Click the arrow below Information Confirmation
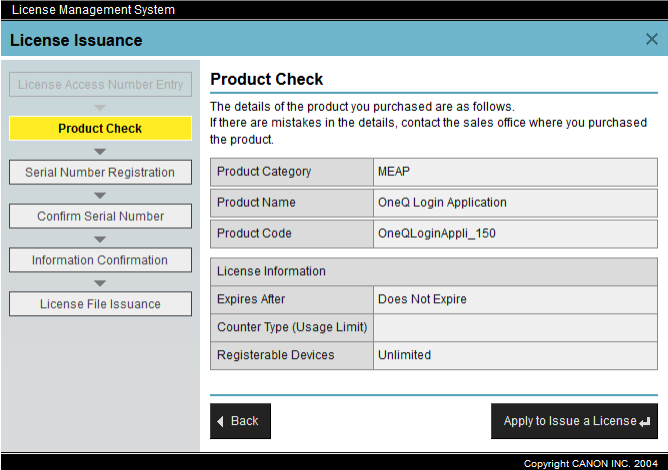The image size is (668, 470). (100, 283)
